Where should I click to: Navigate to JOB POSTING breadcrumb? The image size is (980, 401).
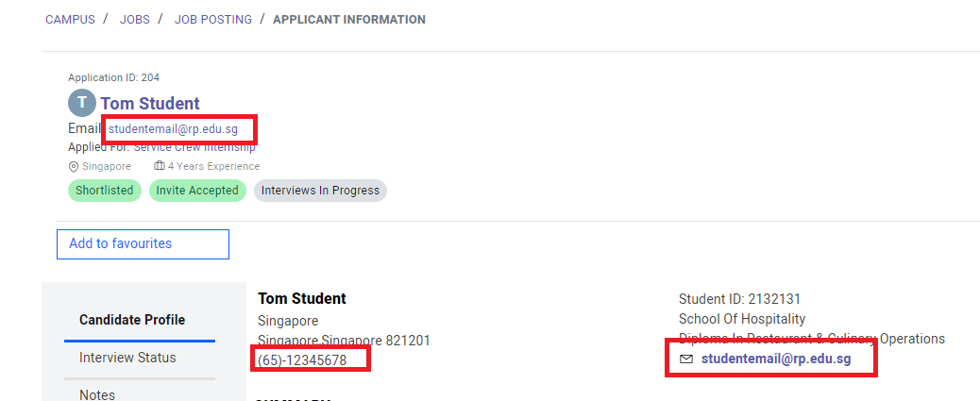coord(213,20)
